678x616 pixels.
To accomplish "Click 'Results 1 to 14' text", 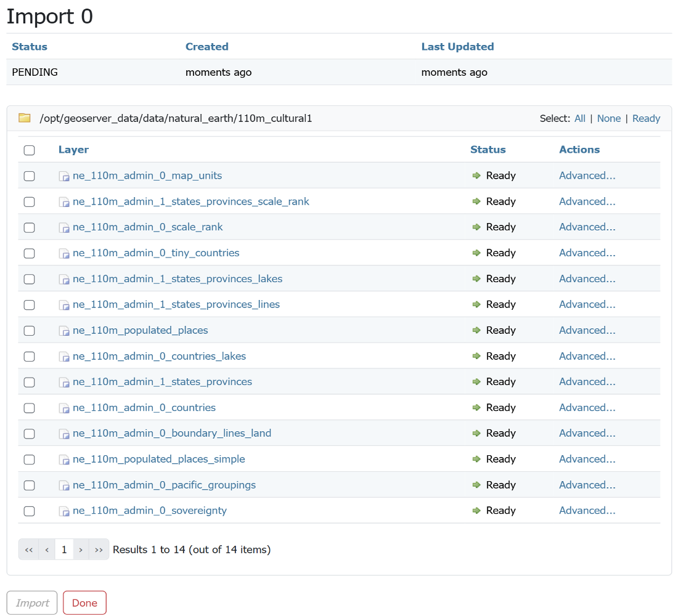I will click(x=149, y=549).
